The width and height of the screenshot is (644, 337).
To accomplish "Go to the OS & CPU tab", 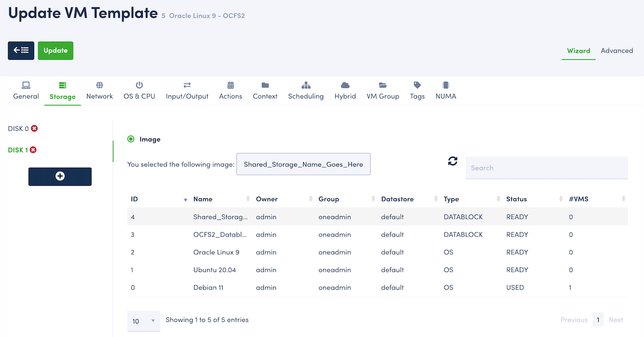I will [x=139, y=91].
